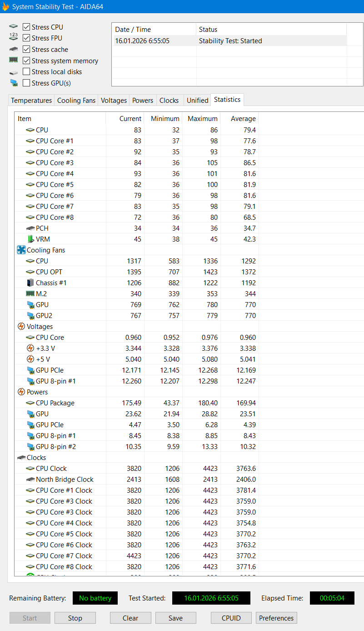Uncheck the Stress cache checkbox
The height and width of the screenshot is (631, 364).
pyautogui.click(x=26, y=49)
